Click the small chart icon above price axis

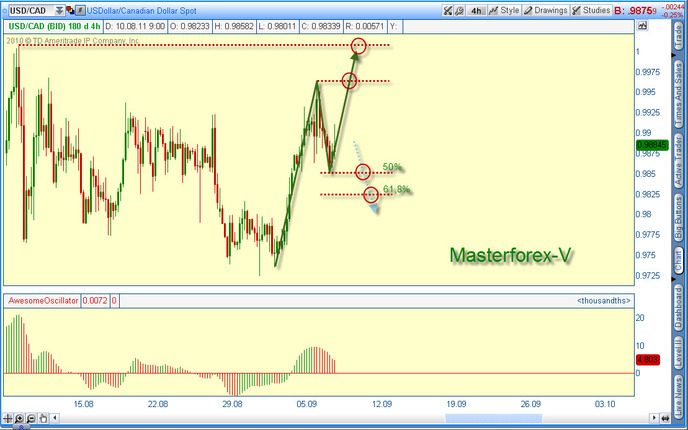(642, 25)
